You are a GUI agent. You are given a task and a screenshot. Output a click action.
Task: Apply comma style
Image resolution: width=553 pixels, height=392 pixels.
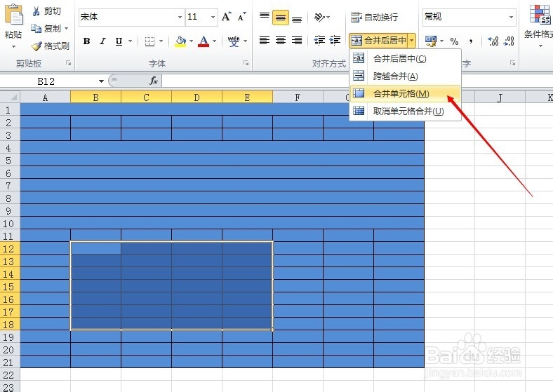click(x=471, y=41)
